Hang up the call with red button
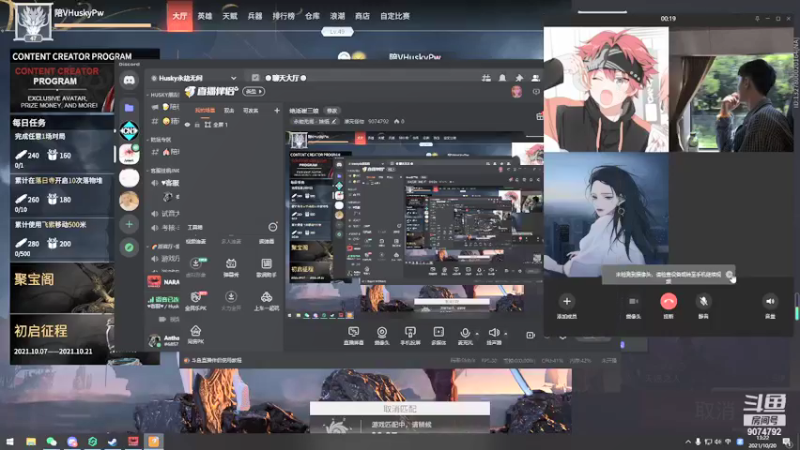 [668, 301]
